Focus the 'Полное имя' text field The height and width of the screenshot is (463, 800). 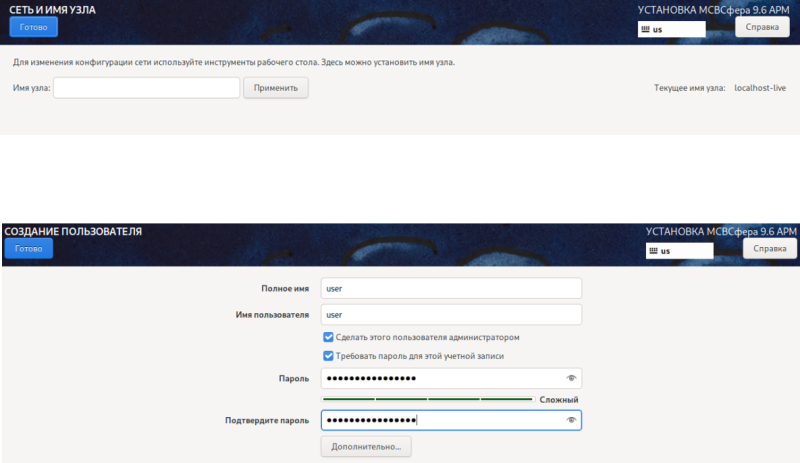(x=451, y=288)
